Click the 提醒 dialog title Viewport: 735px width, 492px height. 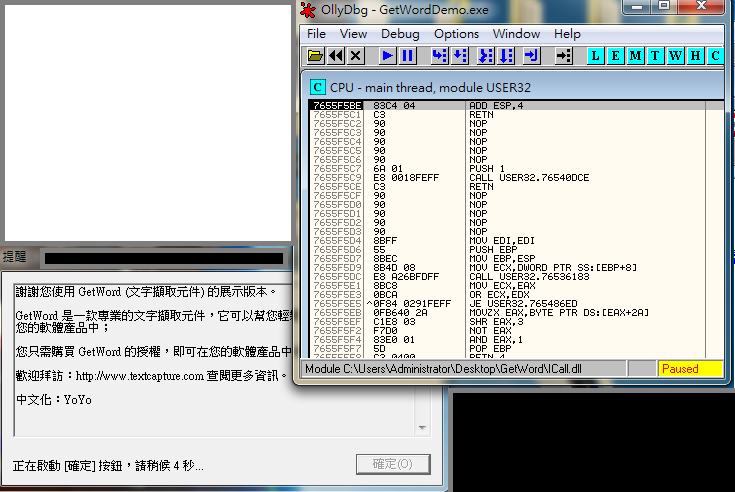coord(15,257)
